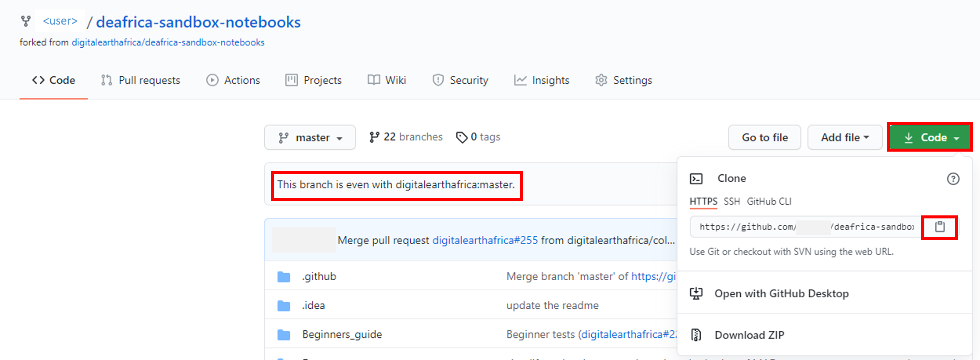The image size is (980, 360).
Task: Open the Actions tab
Action: tap(233, 80)
